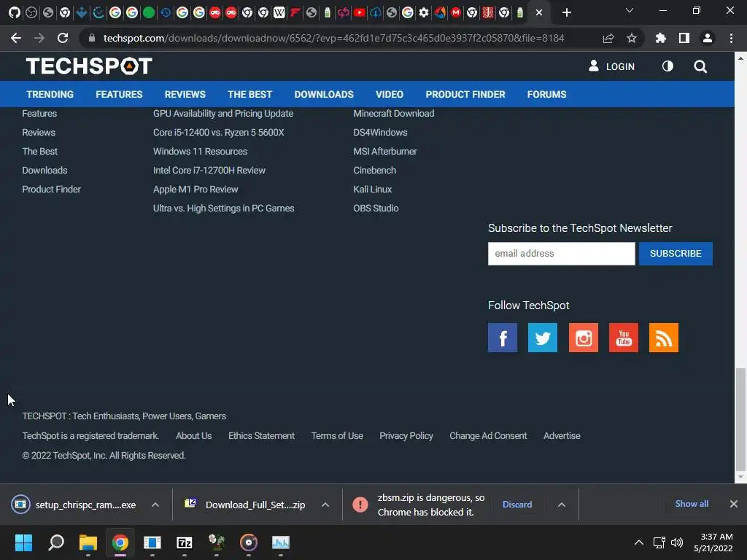Open a new browser tab
Screen dimensions: 747x560
[566, 13]
